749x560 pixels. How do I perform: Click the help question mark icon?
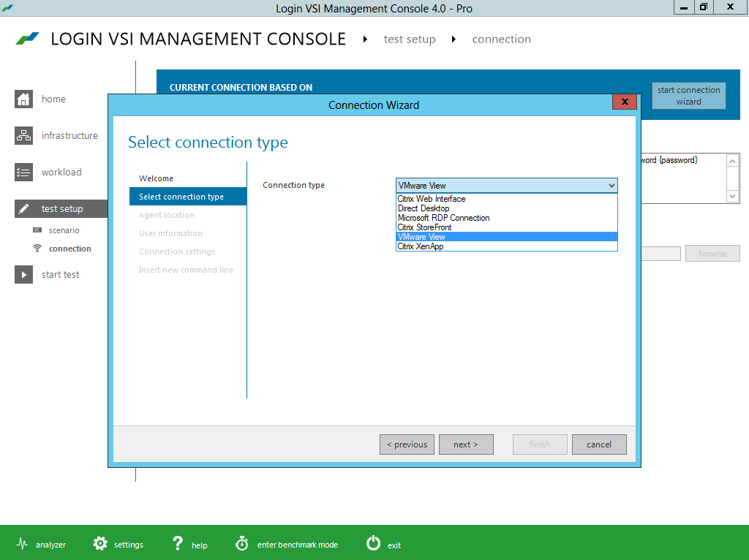pyautogui.click(x=178, y=543)
